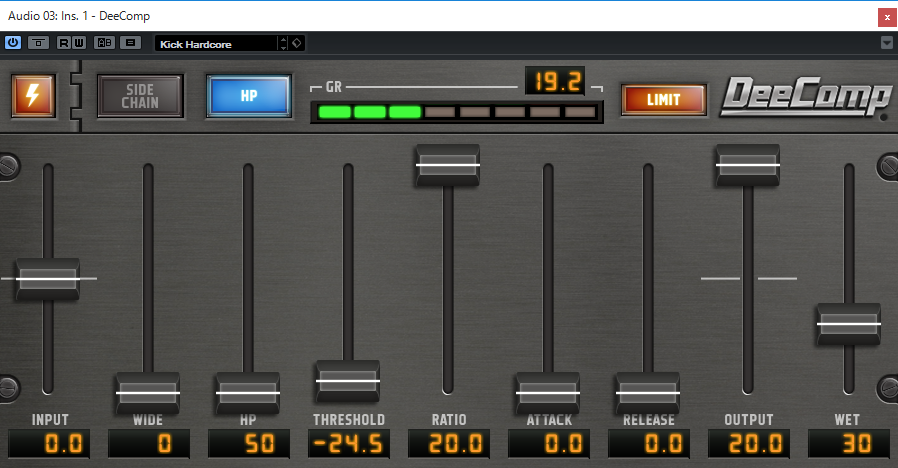
Task: Click the ATTACK fader handle
Action: [x=548, y=393]
